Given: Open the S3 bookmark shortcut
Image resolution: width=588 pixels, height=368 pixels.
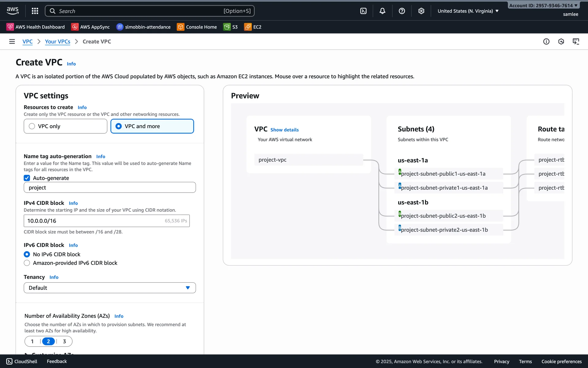Looking at the screenshot, I should 231,27.
